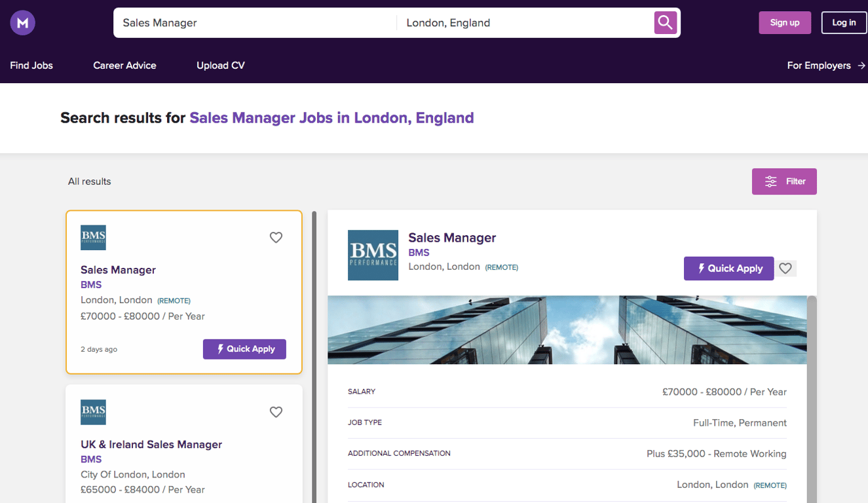
Task: Toggle heart icon beside the detail Quick Apply
Action: [785, 269]
